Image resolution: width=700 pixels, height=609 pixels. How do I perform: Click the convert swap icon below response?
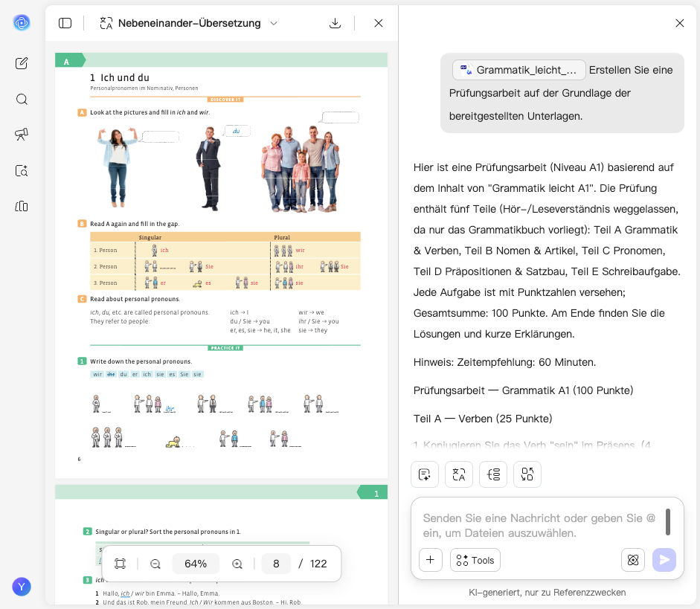tap(527, 474)
